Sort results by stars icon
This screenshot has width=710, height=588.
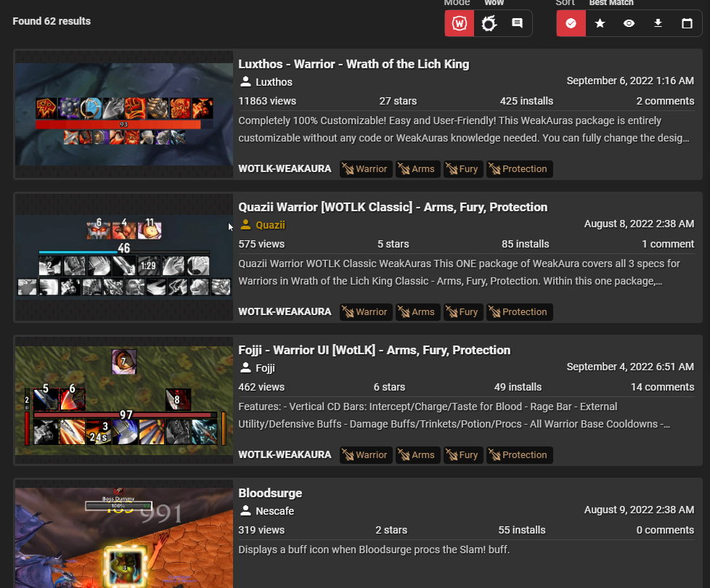click(600, 23)
